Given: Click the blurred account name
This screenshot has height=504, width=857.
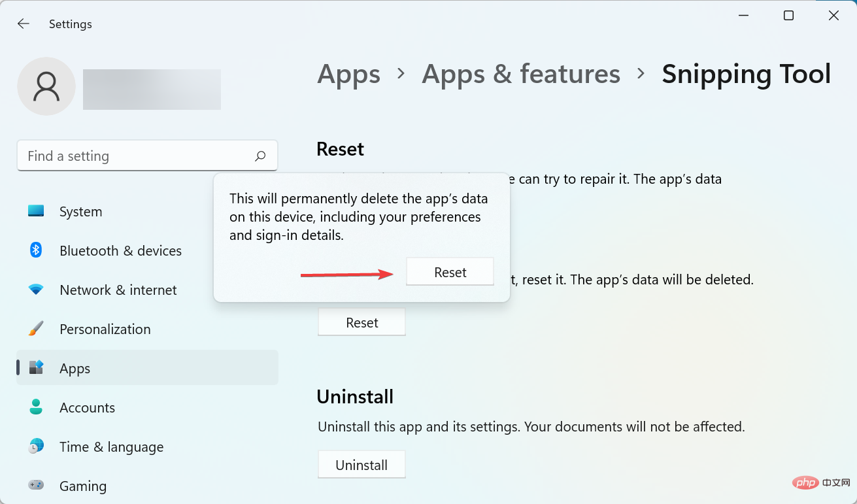Looking at the screenshot, I should tap(152, 90).
